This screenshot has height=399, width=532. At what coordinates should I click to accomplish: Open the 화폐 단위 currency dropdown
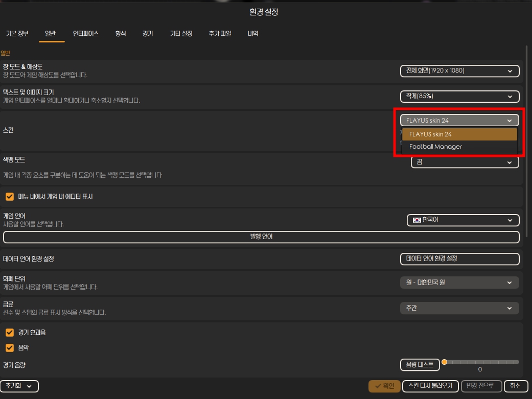(x=459, y=283)
